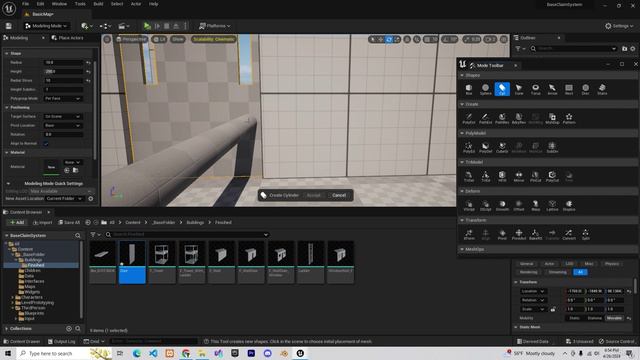640x360 pixels.
Task: Select the Torus shape tool
Action: pos(536,89)
